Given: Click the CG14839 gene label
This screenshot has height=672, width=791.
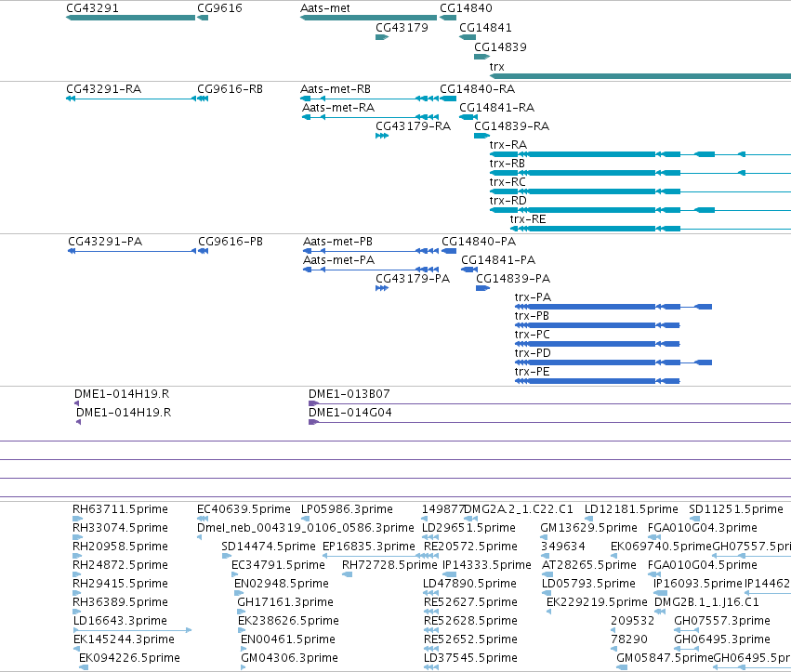Looking at the screenshot, I should coord(500,46).
